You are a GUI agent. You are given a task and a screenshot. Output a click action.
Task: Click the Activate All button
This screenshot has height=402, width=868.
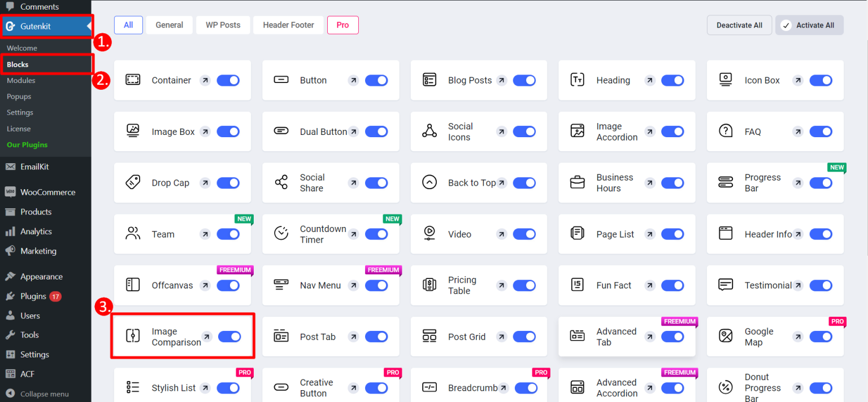[x=809, y=25]
